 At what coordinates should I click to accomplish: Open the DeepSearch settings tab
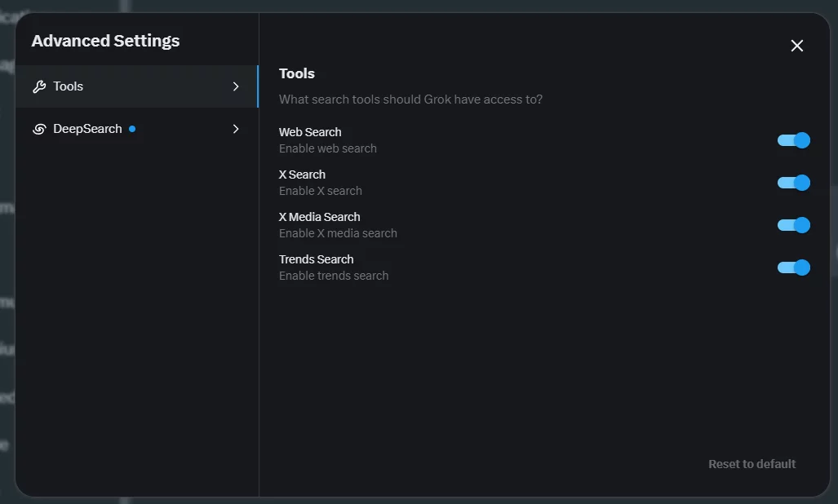[137, 129]
